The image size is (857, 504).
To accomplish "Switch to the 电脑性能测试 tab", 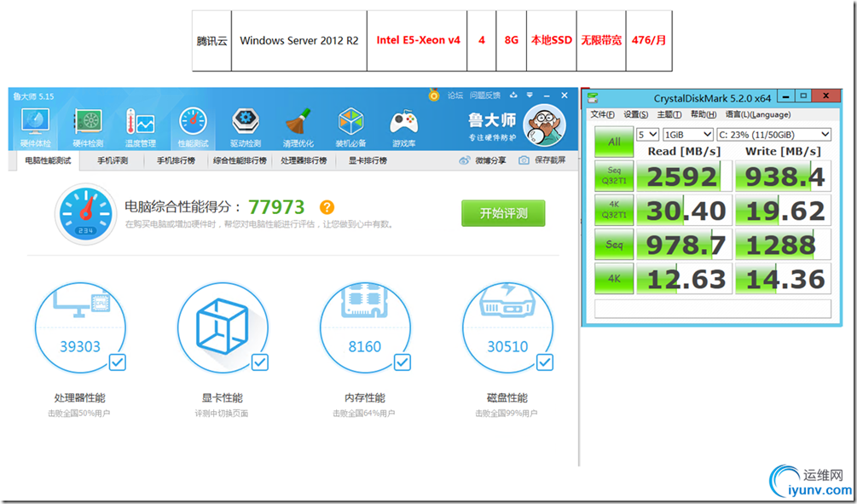I will coord(48,161).
